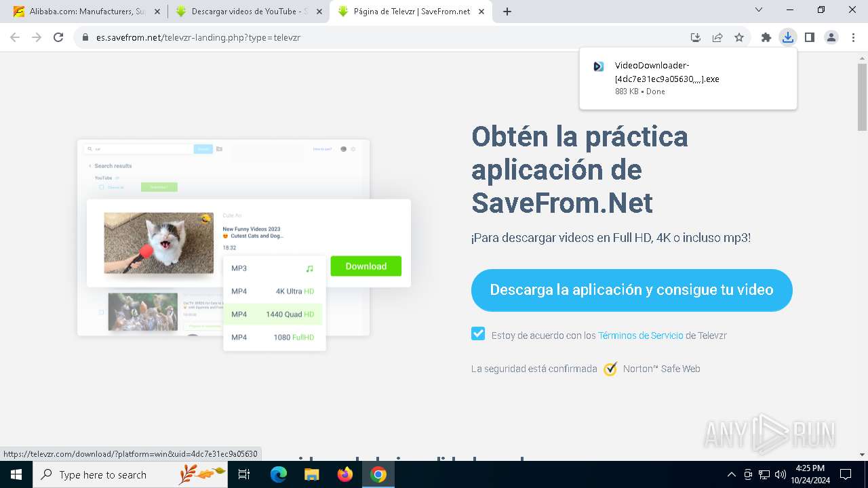This screenshot has height=488, width=868.
Task: Click the Chrome taskbar icon
Action: click(378, 474)
